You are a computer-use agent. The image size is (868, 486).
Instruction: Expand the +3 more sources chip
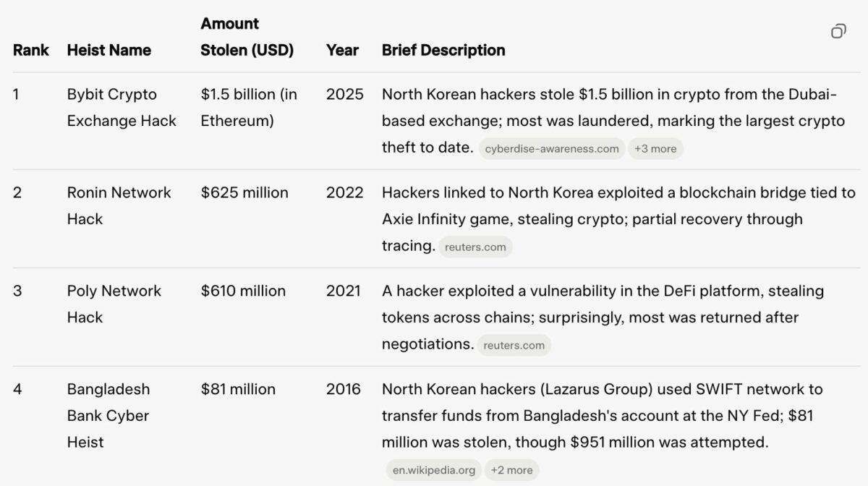coord(655,149)
